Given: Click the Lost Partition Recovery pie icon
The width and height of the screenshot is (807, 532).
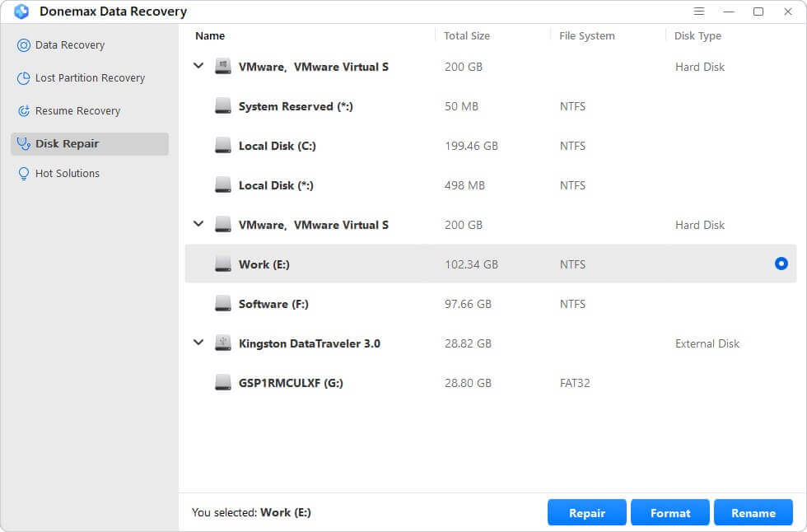Looking at the screenshot, I should tap(23, 78).
